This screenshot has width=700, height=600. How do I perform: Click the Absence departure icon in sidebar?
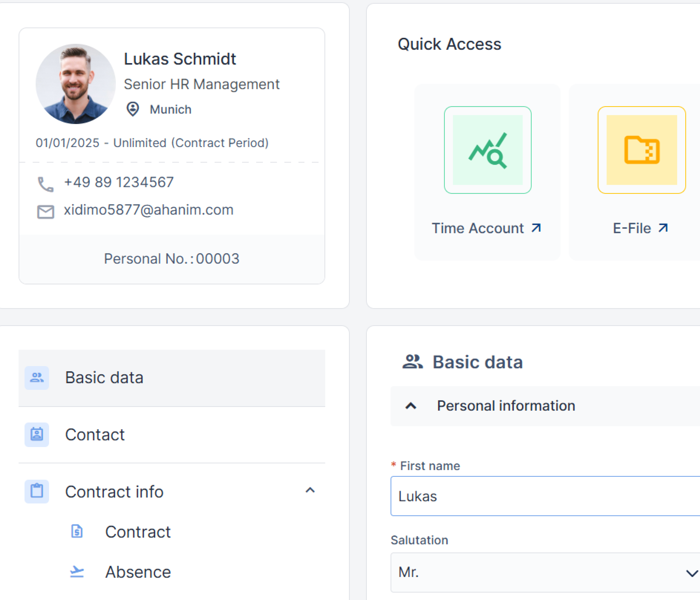77,572
